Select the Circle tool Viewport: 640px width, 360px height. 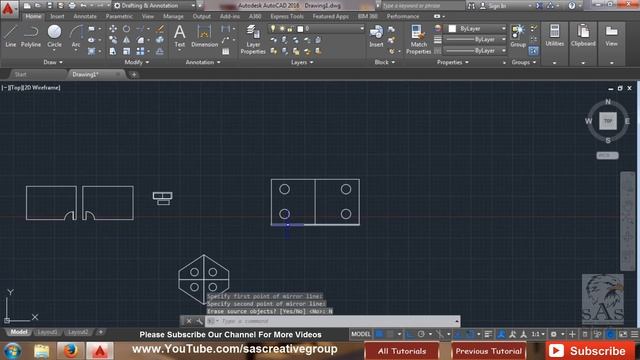coord(54,36)
